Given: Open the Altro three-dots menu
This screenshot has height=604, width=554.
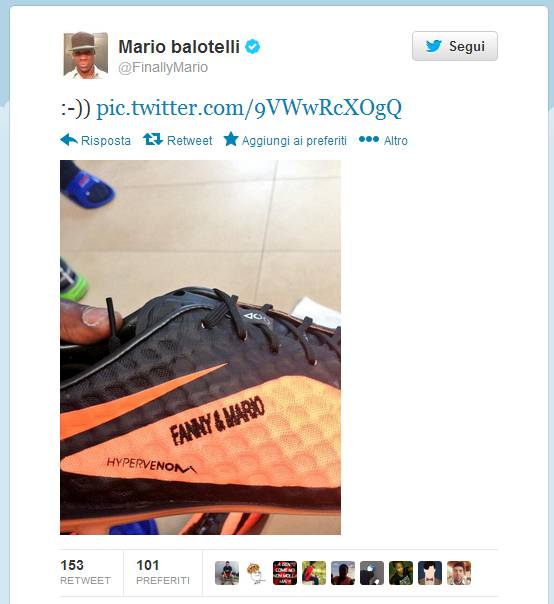Looking at the screenshot, I should (383, 140).
